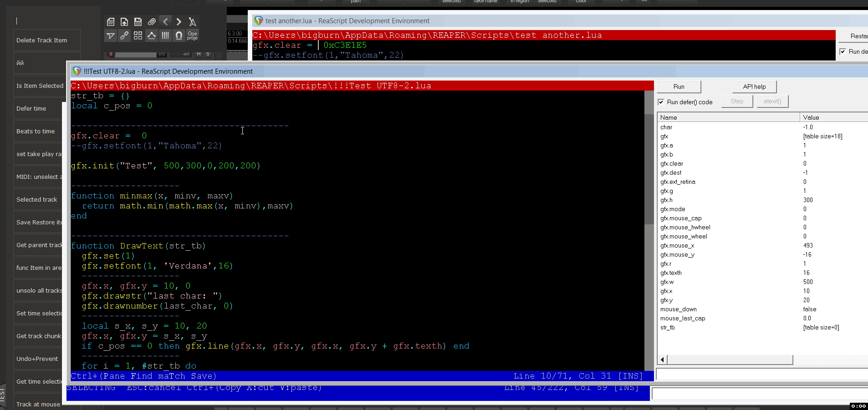Viewport: 868px width, 410px height.
Task: Select the 'mouse_last_cap' variable row
Action: pos(762,319)
